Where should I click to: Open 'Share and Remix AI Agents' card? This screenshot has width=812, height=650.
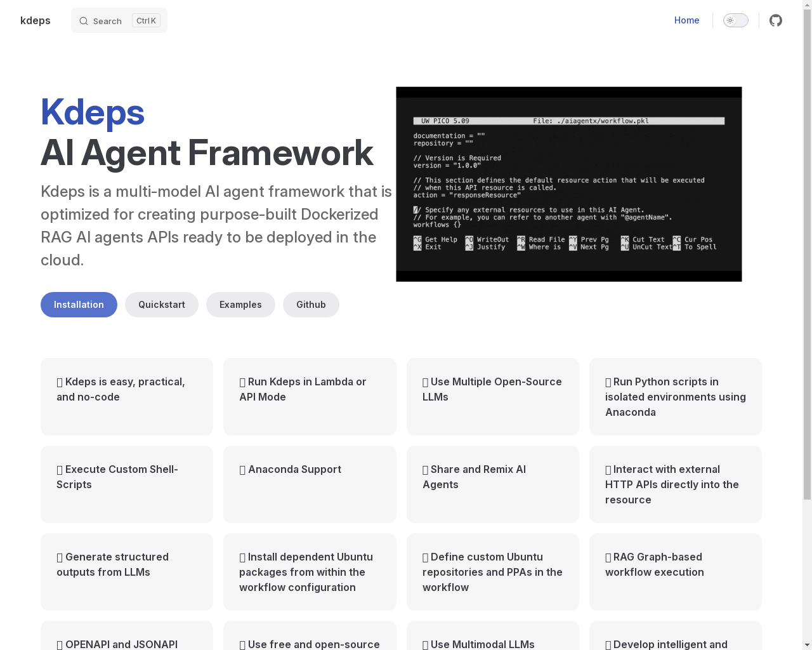[493, 484]
